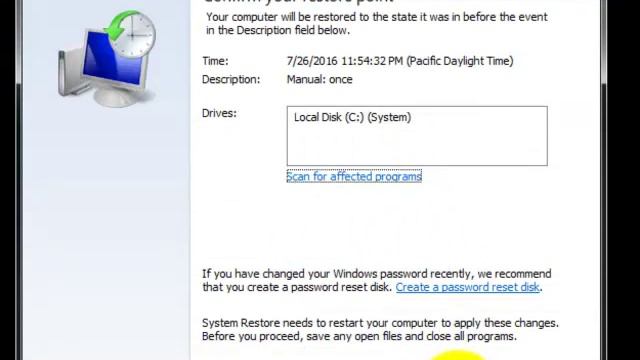Click the monitor stand base of the icon
640x360 pixels.
118,98
